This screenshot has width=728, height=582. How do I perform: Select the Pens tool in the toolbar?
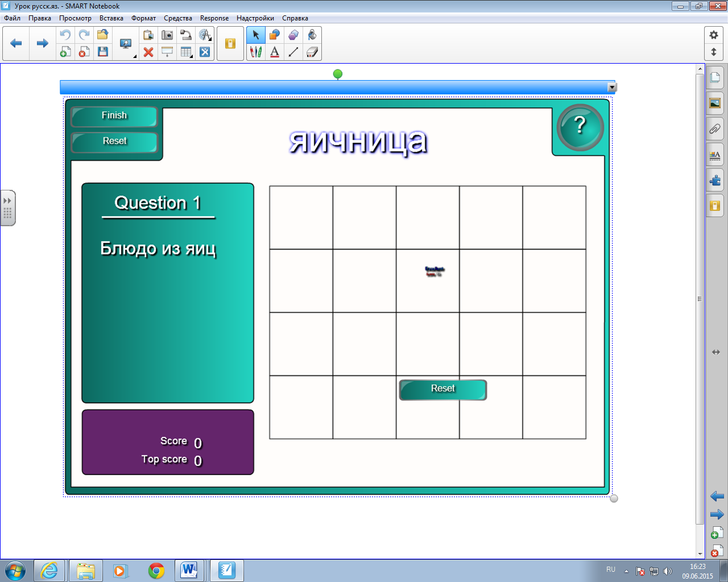[x=256, y=52]
